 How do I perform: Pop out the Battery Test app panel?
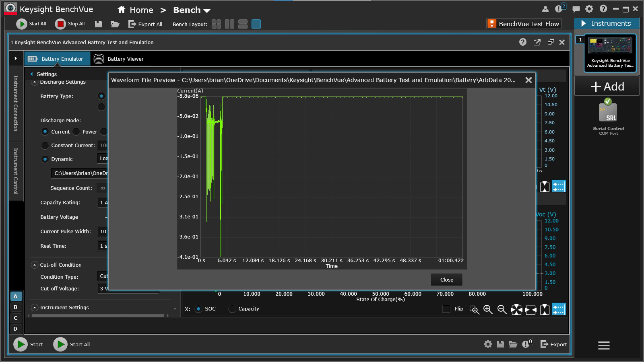(537, 42)
